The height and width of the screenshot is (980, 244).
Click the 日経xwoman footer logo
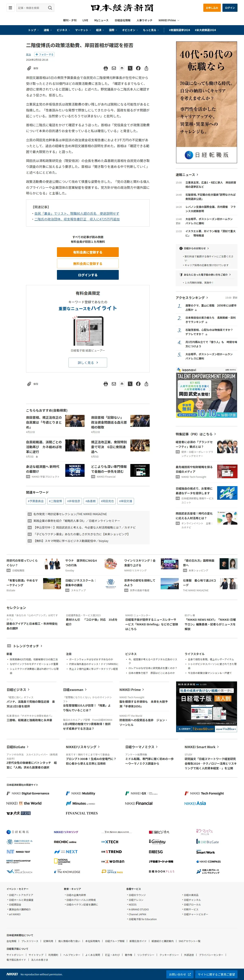click(x=113, y=861)
